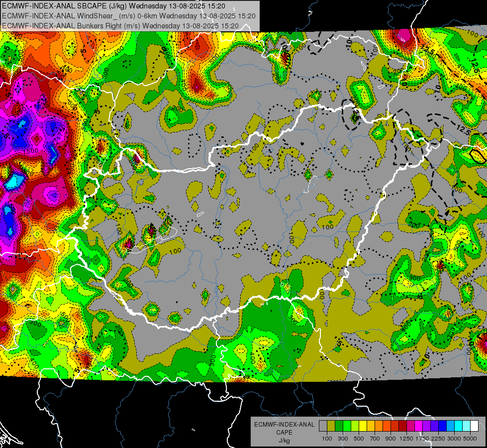Click the 1500 contour label on map

coord(32,151)
